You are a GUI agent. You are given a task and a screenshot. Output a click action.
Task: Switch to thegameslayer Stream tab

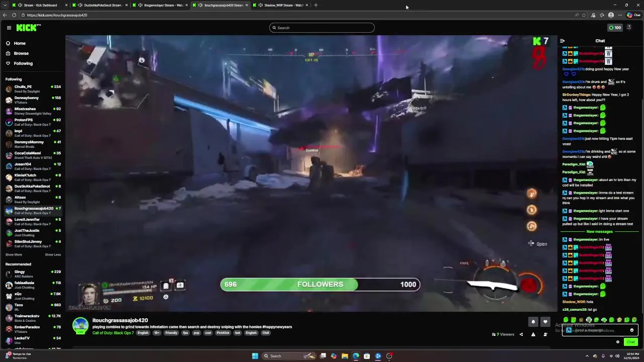point(160,5)
